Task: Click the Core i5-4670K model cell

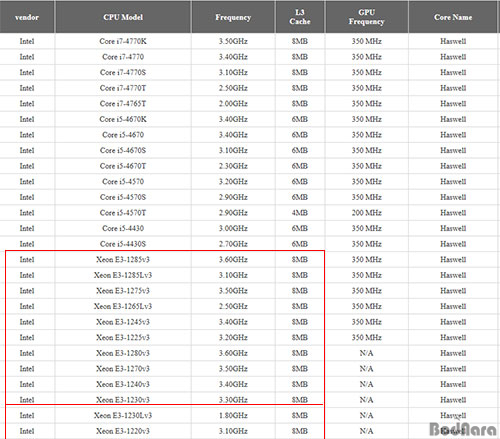Action: [123, 119]
